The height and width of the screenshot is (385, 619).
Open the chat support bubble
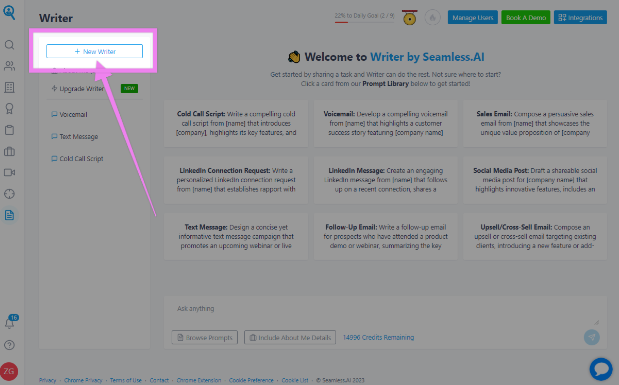pos(601,369)
